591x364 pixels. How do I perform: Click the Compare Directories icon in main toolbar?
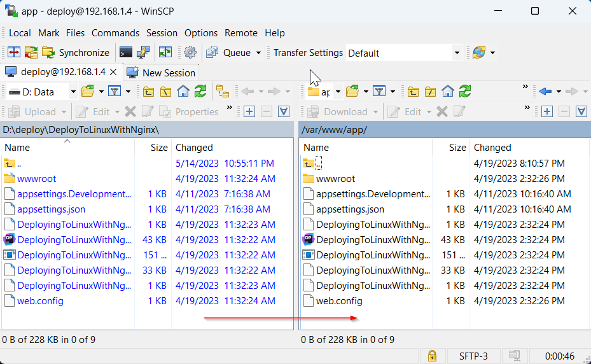tap(14, 52)
